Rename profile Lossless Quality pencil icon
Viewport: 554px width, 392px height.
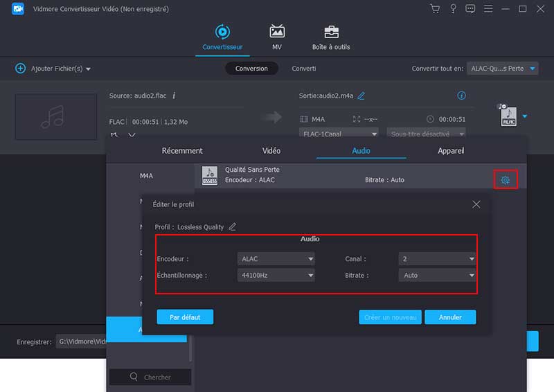[232, 227]
